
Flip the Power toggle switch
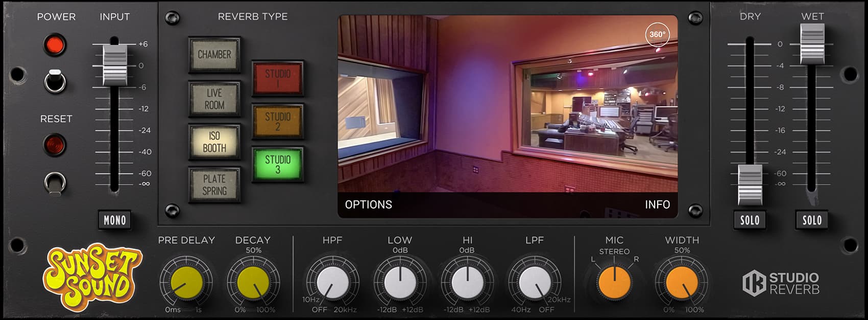[x=55, y=81]
